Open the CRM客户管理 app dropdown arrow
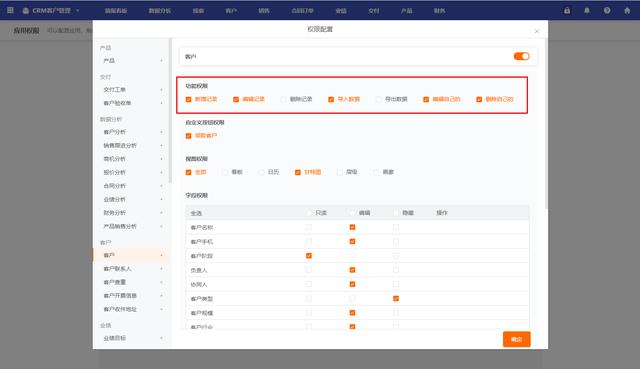 (x=78, y=11)
